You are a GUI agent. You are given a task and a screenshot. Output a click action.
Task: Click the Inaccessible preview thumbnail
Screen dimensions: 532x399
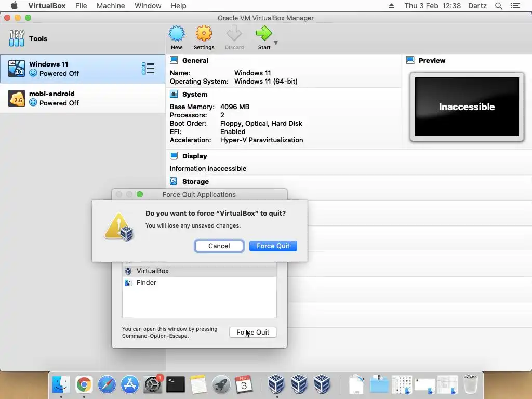click(x=467, y=107)
